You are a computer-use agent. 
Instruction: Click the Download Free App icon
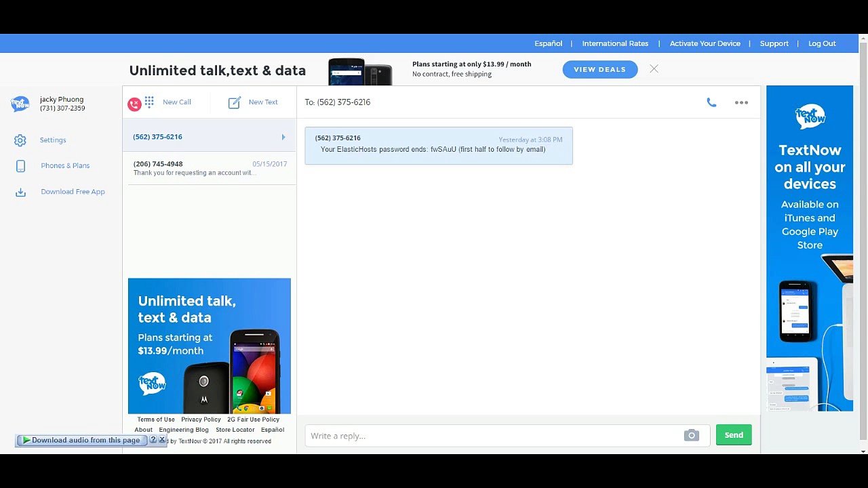click(20, 192)
